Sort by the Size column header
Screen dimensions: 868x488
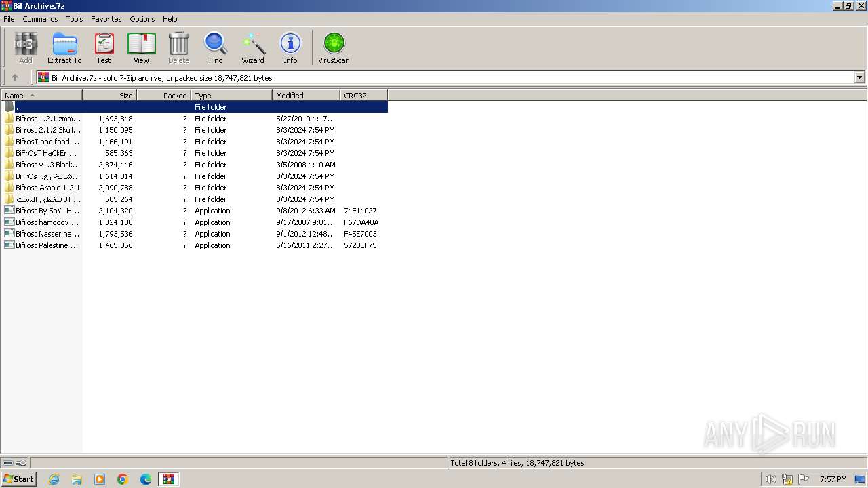(x=109, y=96)
